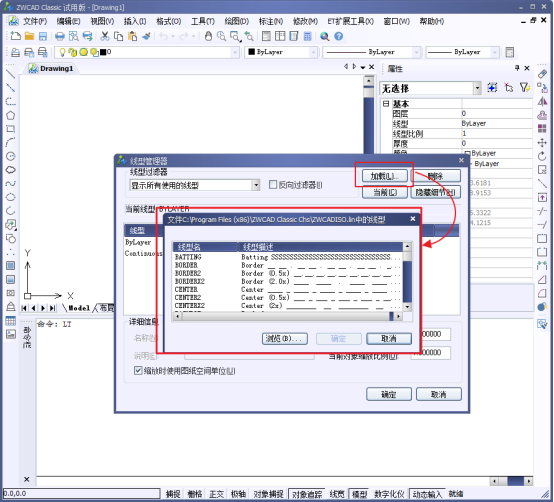Open the linetype filter dropdown
This screenshot has width=554, height=502.
tap(256, 185)
